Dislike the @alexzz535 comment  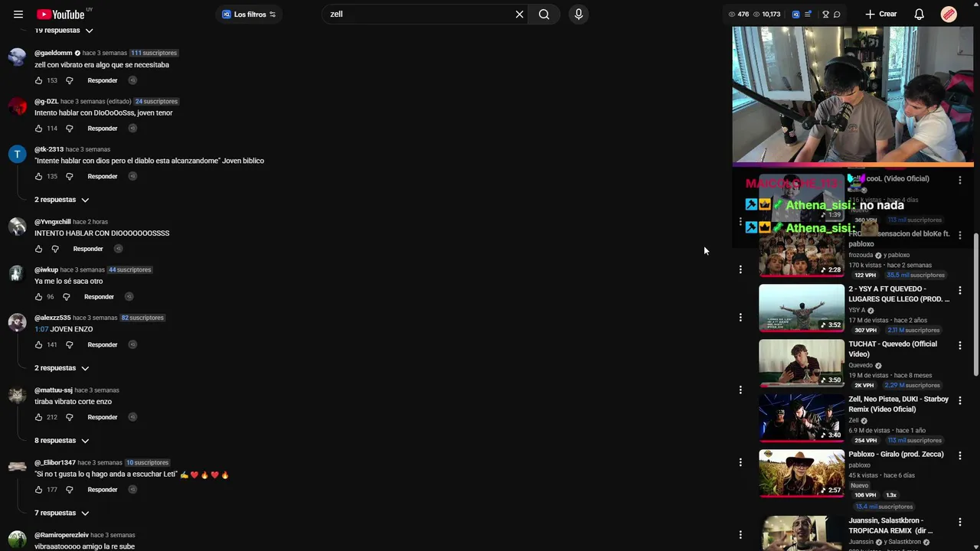pos(69,345)
